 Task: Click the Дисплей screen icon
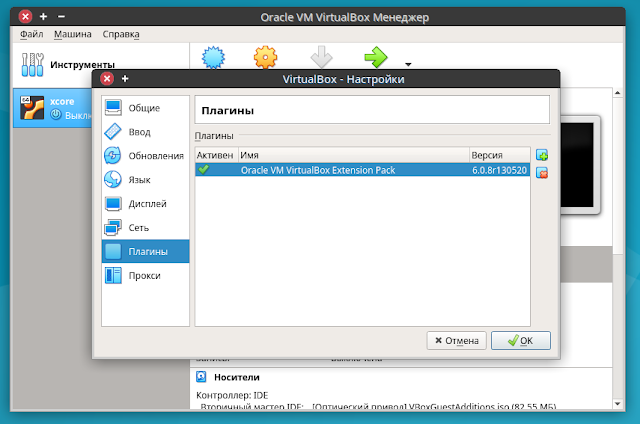click(x=113, y=203)
